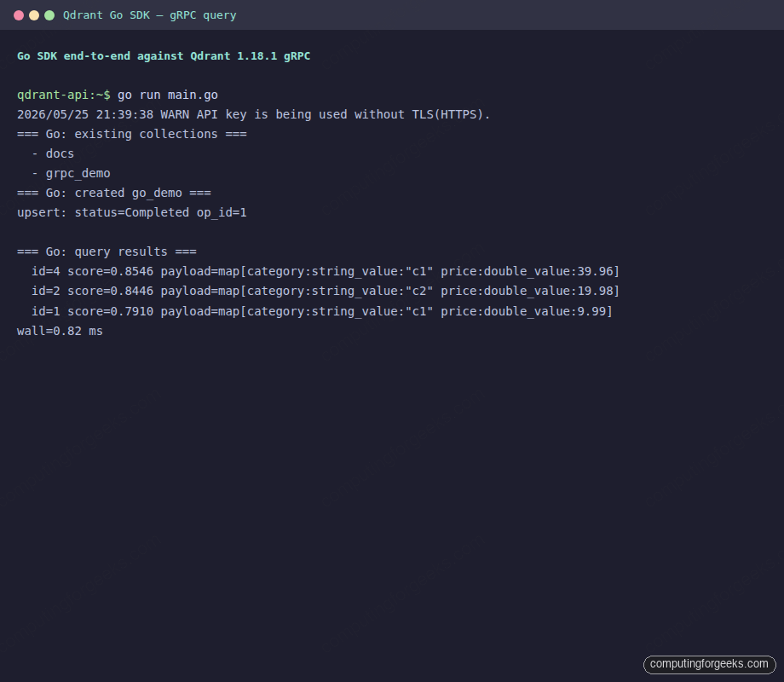Viewport: 784px width, 682px height.
Task: Click '=== Go: query results ===' header
Action: coord(107,251)
